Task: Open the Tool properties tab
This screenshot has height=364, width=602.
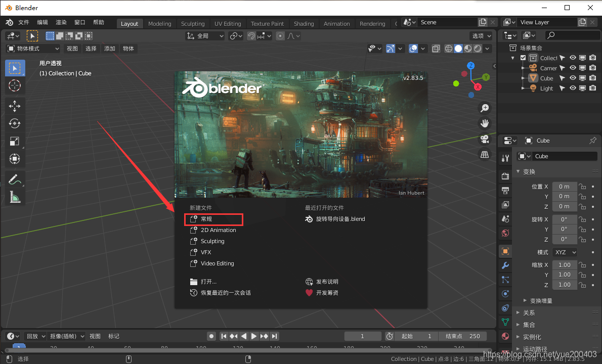Action: pos(505,158)
